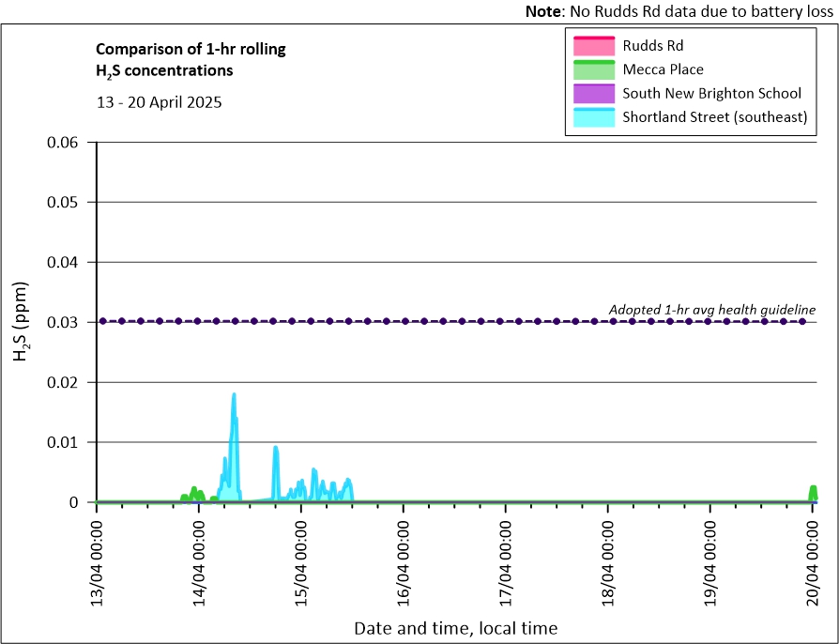Click the 'Adopted 1-hr avg health guideline' label
Viewport: 839px width, 644px height.
(x=711, y=309)
